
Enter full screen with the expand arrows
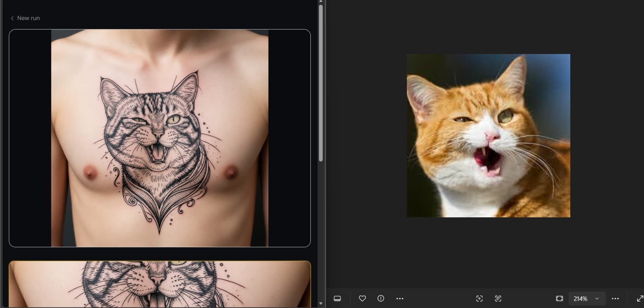640,298
